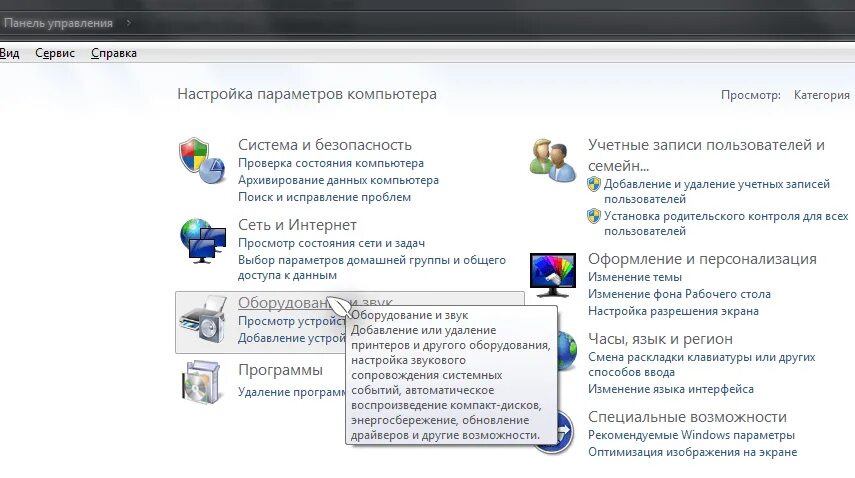This screenshot has width=855, height=478.
Task: Click Панель управления in the address bar
Action: click(58, 23)
